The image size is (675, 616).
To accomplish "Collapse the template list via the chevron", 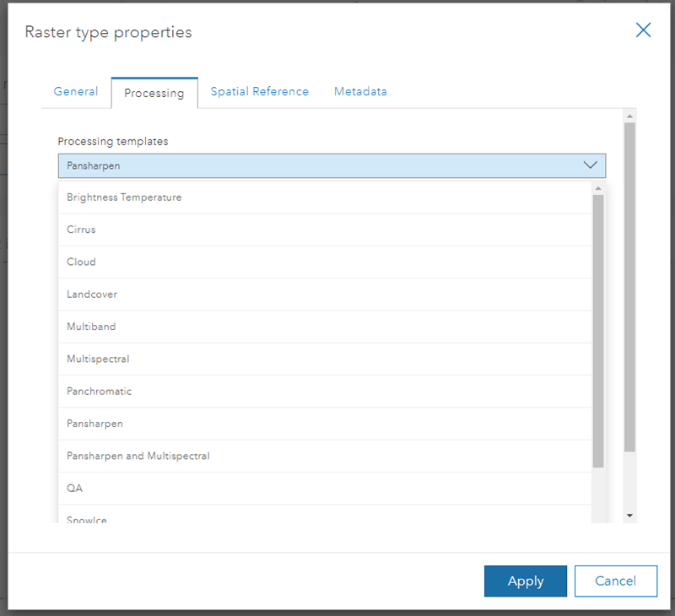I will (590, 165).
